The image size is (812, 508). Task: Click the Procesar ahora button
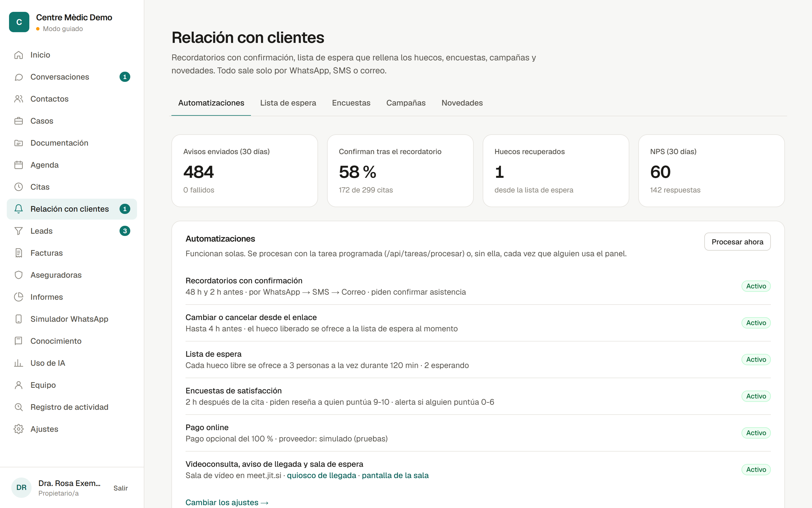pos(737,242)
